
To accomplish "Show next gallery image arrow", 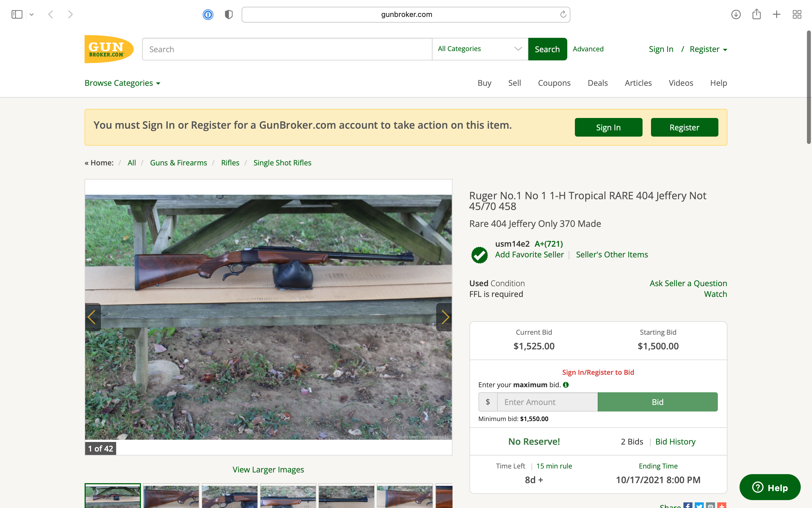I will click(x=444, y=317).
